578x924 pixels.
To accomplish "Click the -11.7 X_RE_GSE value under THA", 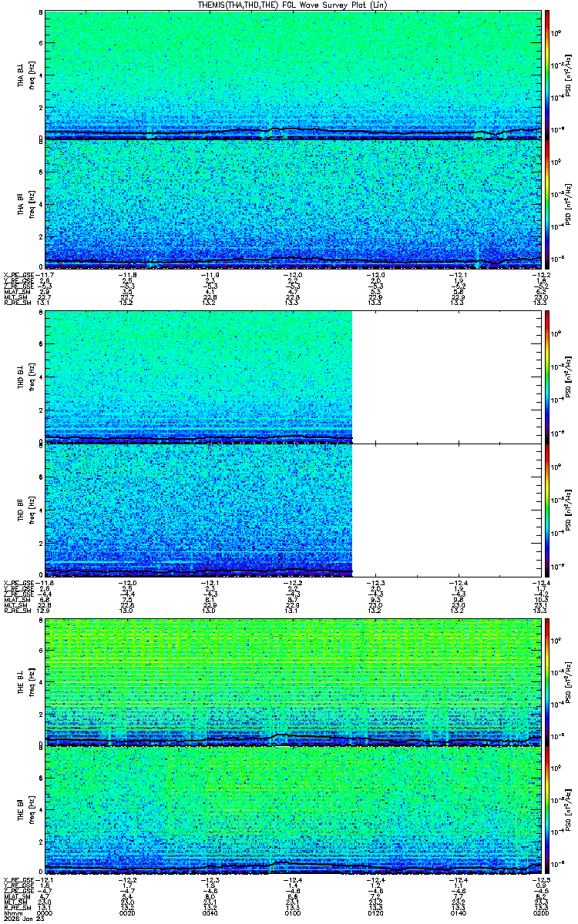I will [45, 275].
